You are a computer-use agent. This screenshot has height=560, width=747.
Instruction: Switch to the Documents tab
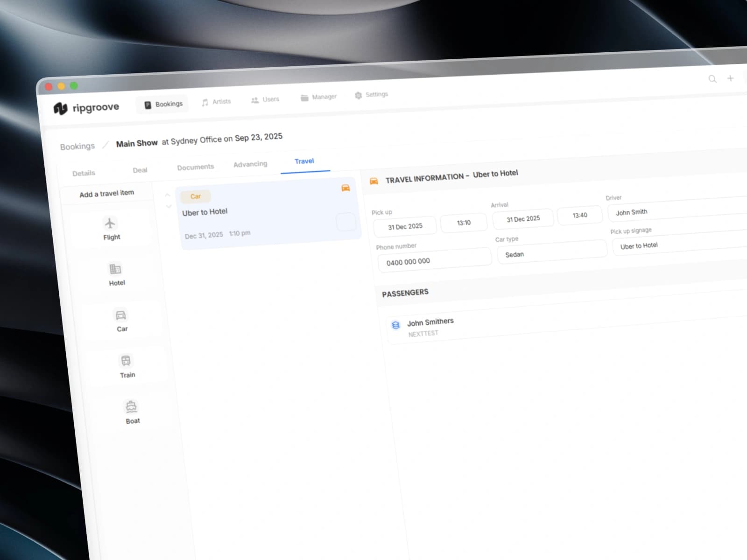[x=195, y=167]
